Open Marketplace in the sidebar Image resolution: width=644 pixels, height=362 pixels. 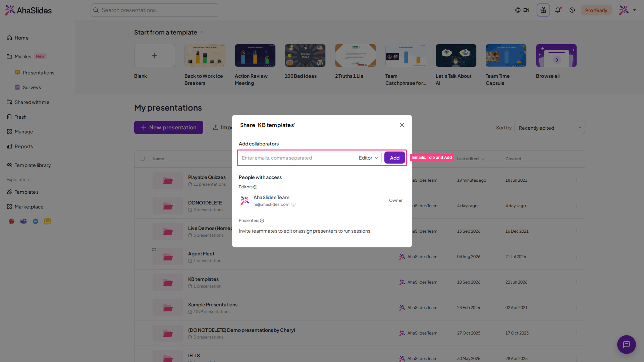tap(25, 207)
